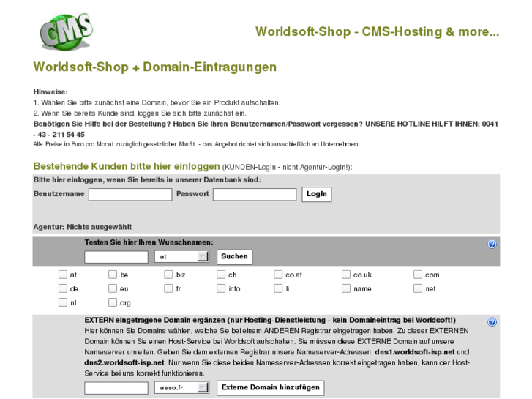Select the .org checkbox
532x399 pixels.
point(113,302)
